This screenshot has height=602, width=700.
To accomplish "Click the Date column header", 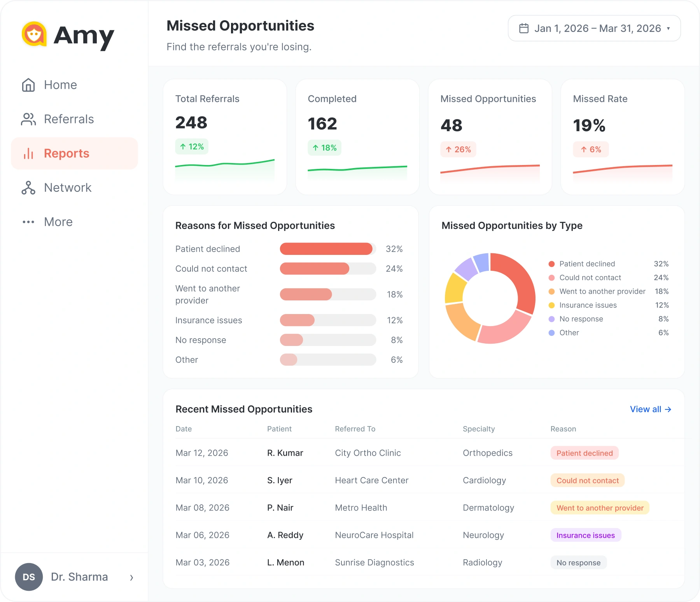I will 184,429.
